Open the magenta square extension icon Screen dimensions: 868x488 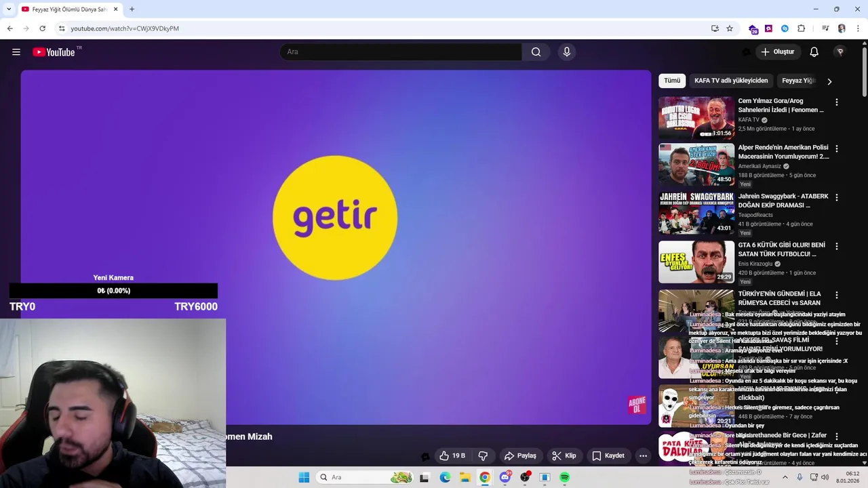tap(768, 28)
